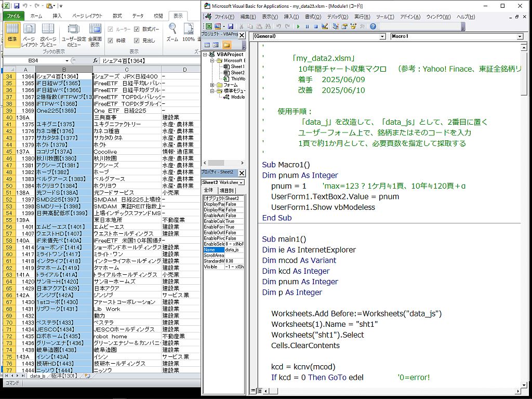Click the Insert UserForm icon in VBA toolbar
Image resolution: width=532 pixels, height=399 pixels.
point(218,26)
